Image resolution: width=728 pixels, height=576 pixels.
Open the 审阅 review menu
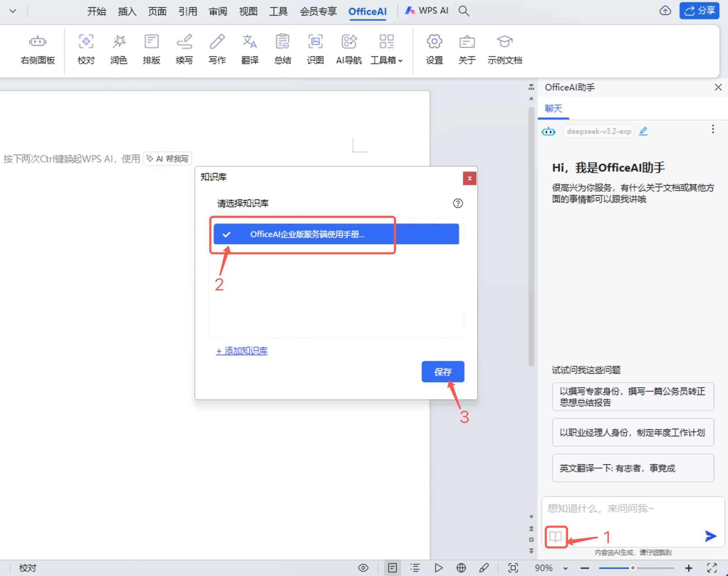click(x=218, y=12)
